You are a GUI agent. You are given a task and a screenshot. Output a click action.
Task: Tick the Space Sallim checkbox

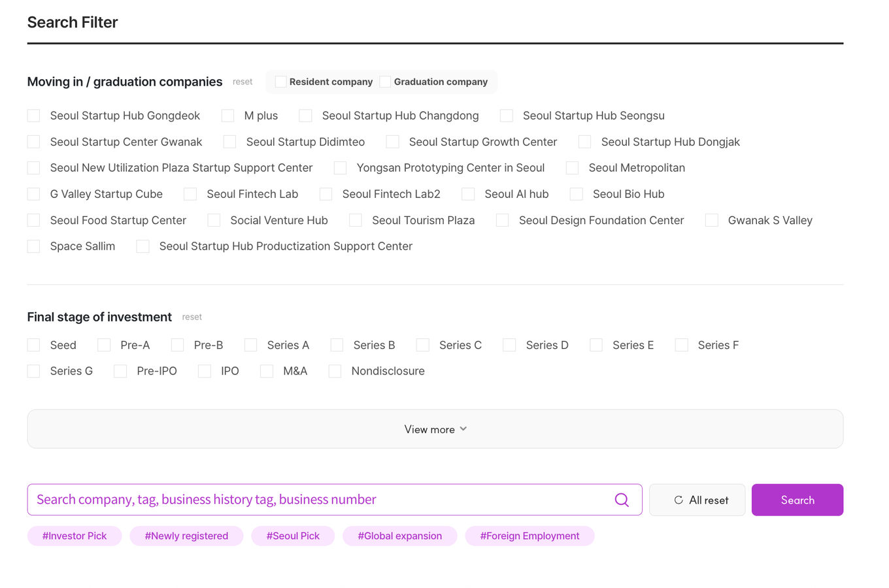[34, 246]
